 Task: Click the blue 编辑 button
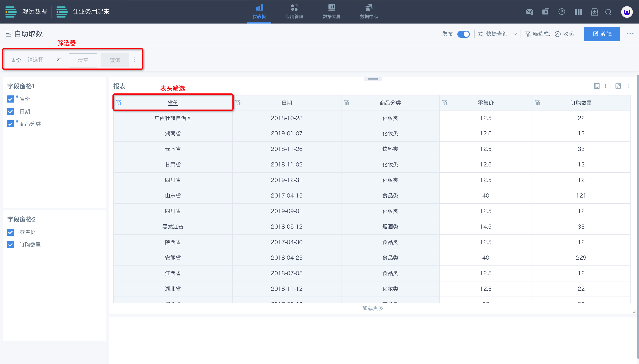602,34
